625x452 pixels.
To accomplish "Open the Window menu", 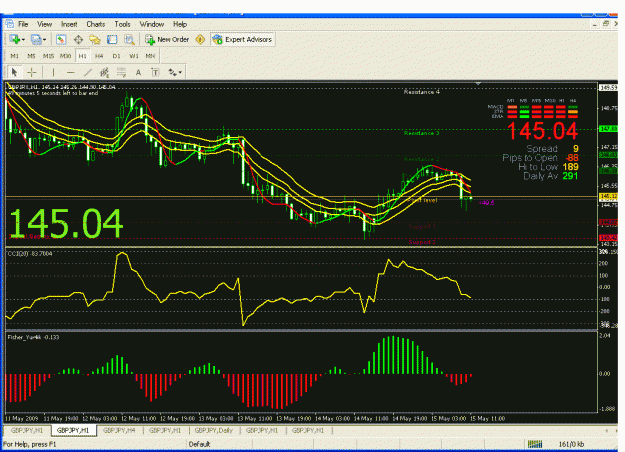I will (x=151, y=24).
